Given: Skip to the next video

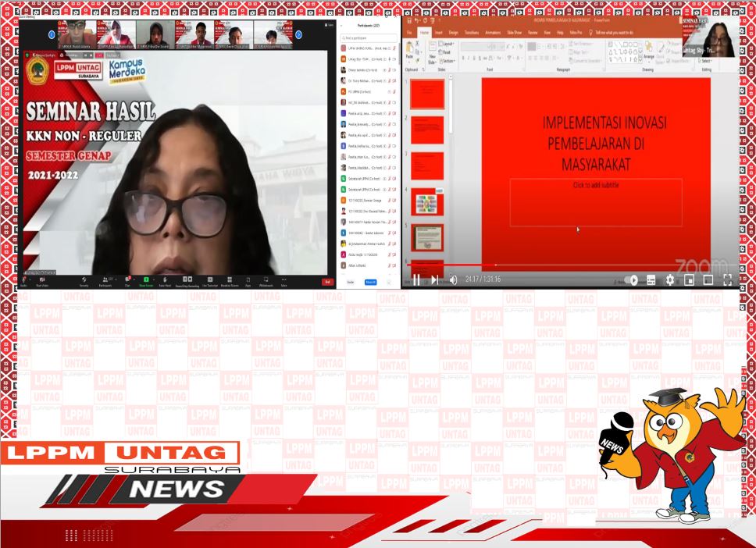Looking at the screenshot, I should (x=434, y=280).
